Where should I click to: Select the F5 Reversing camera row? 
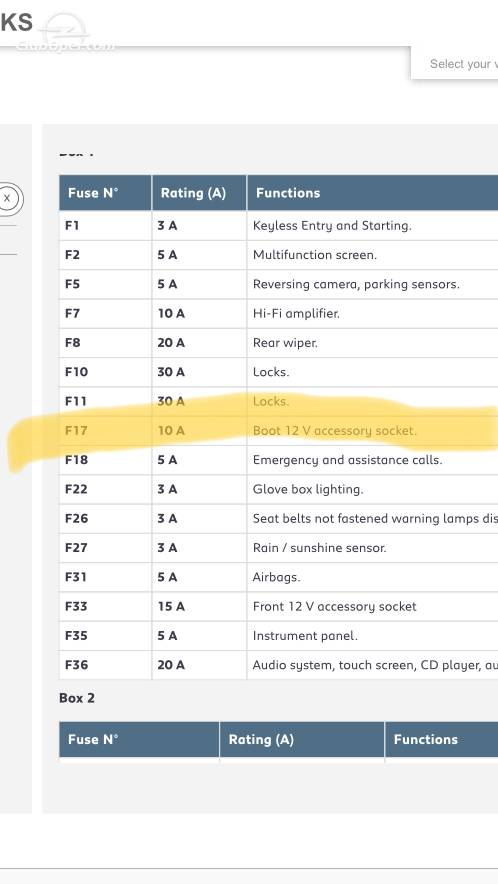pos(279,284)
